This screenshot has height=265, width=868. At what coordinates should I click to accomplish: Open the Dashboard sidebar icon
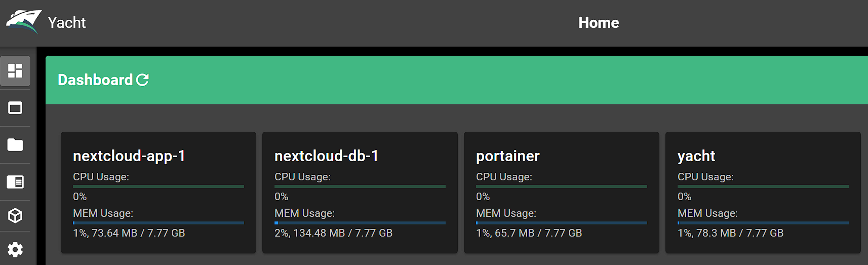(15, 71)
